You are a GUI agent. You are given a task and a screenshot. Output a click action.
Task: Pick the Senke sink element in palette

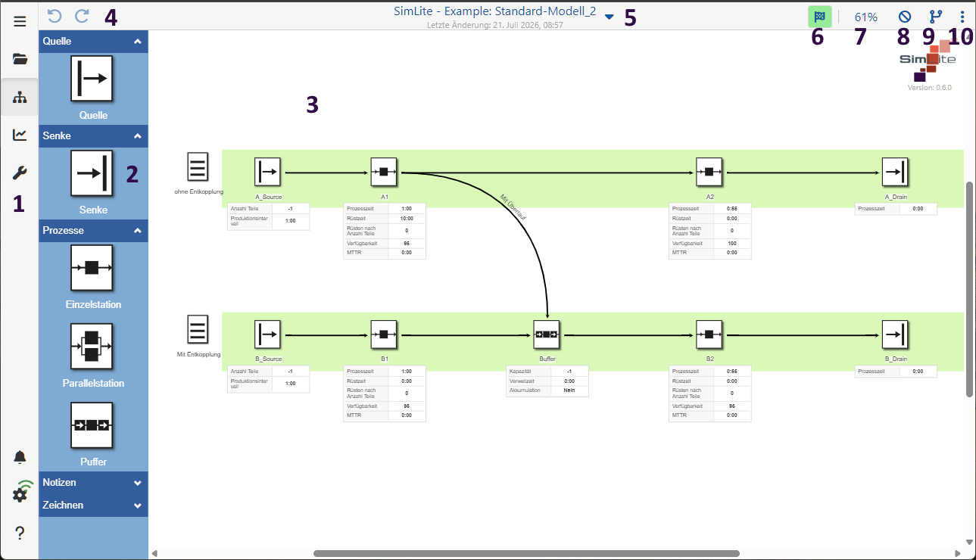point(92,173)
